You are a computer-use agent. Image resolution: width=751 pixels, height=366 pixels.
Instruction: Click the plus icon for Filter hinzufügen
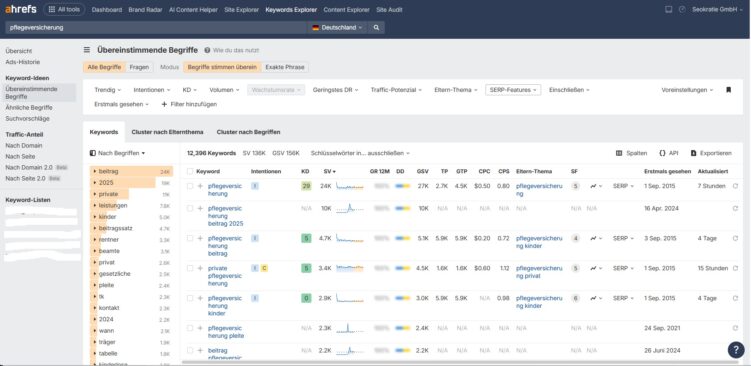tap(164, 104)
